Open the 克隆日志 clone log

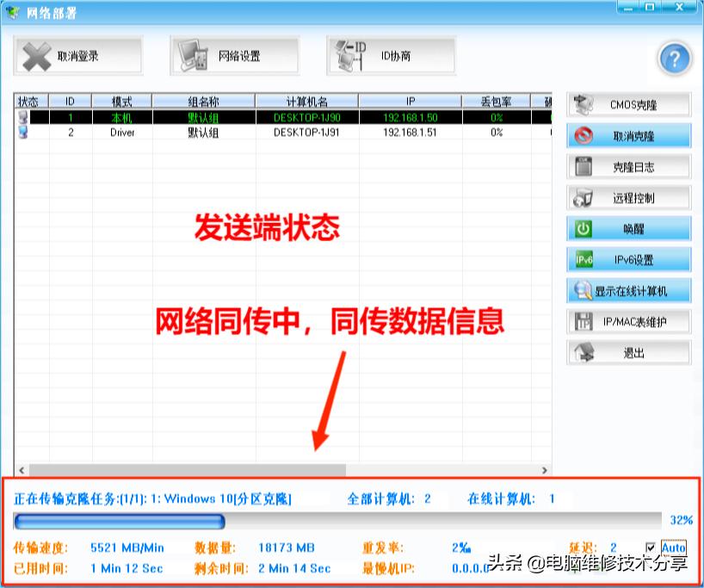click(x=629, y=165)
